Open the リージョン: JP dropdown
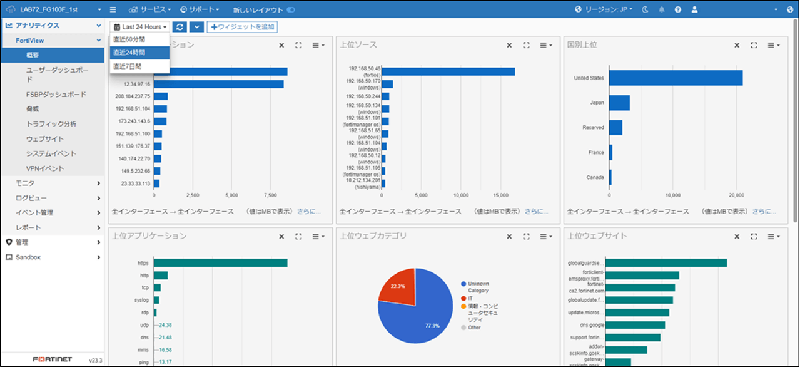Viewport: 800px width, 367px height. click(604, 9)
